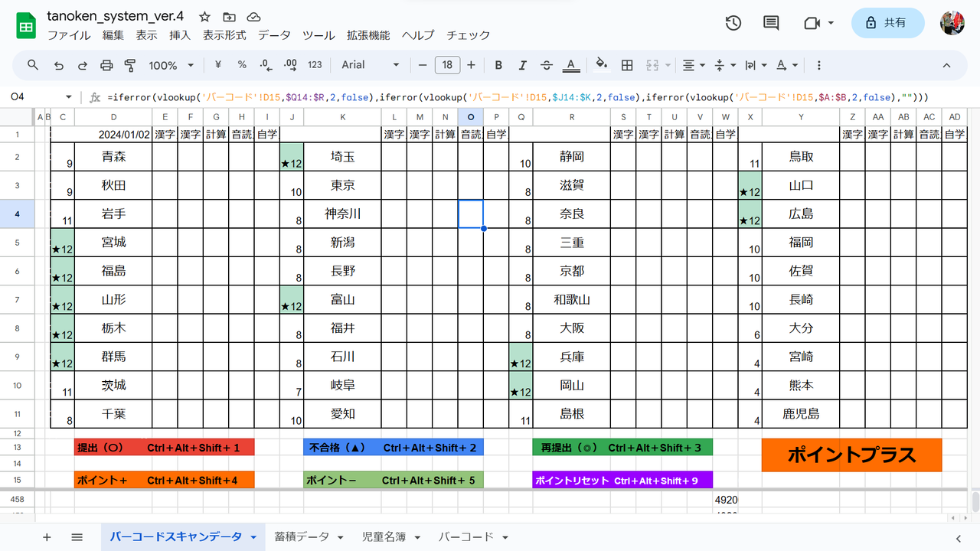980x551 pixels.
Task: Open the text color picker
Action: coord(571,65)
